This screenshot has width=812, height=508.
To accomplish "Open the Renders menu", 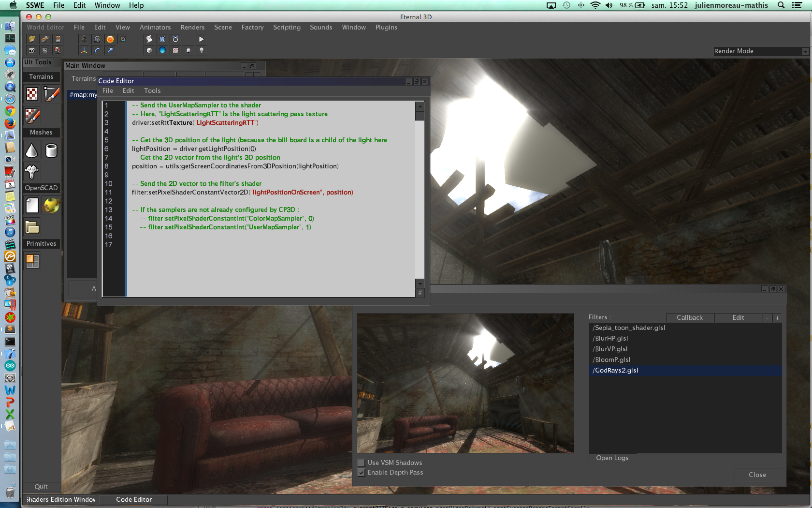I will pos(192,27).
